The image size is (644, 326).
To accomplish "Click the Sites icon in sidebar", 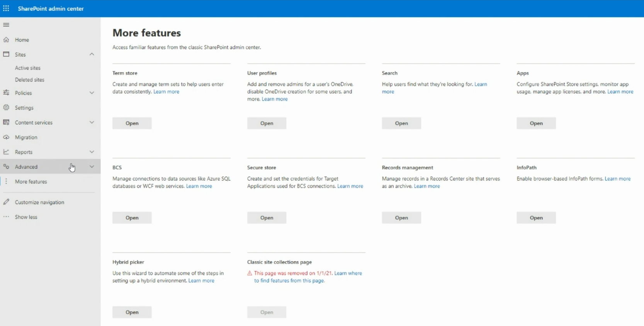I will (6, 54).
